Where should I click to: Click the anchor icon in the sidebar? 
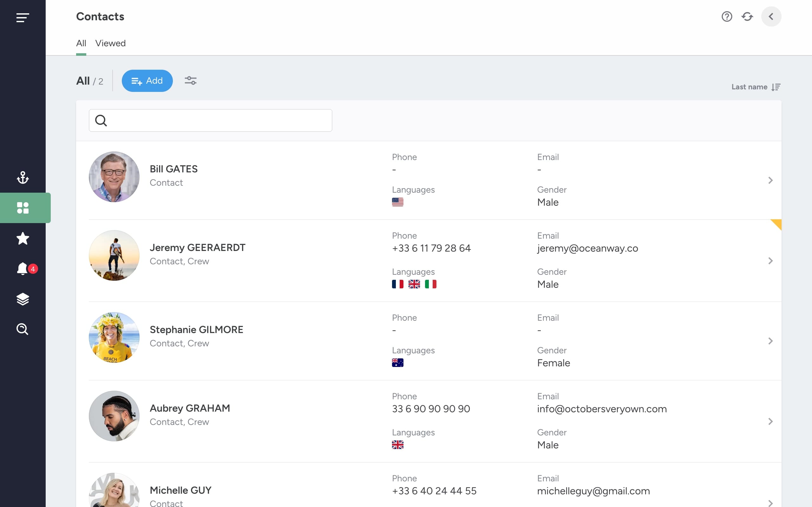(x=23, y=177)
